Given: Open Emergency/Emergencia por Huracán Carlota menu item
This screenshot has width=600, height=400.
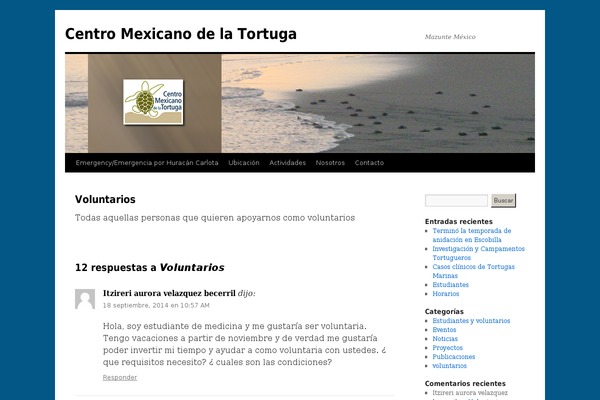Looking at the screenshot, I should point(147,163).
